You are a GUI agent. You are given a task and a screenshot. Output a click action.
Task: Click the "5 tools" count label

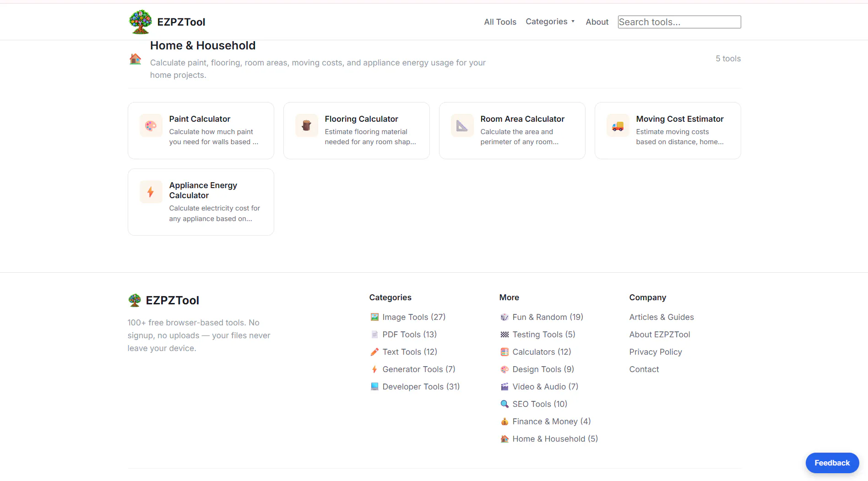pyautogui.click(x=728, y=59)
